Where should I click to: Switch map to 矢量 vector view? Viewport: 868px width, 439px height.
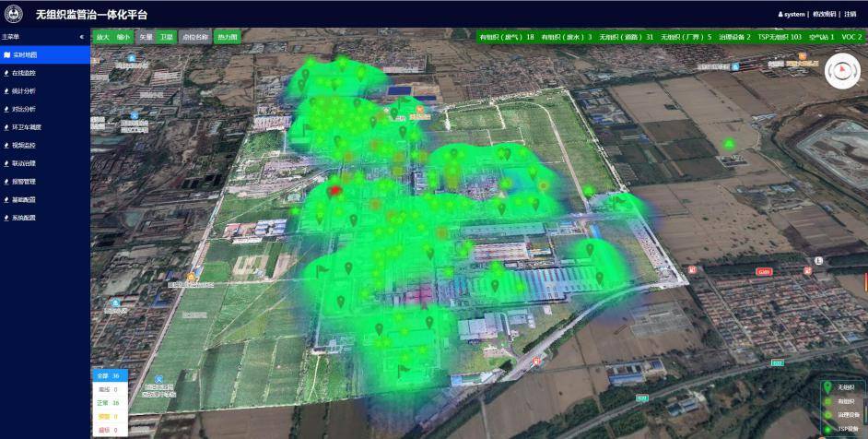pos(146,37)
